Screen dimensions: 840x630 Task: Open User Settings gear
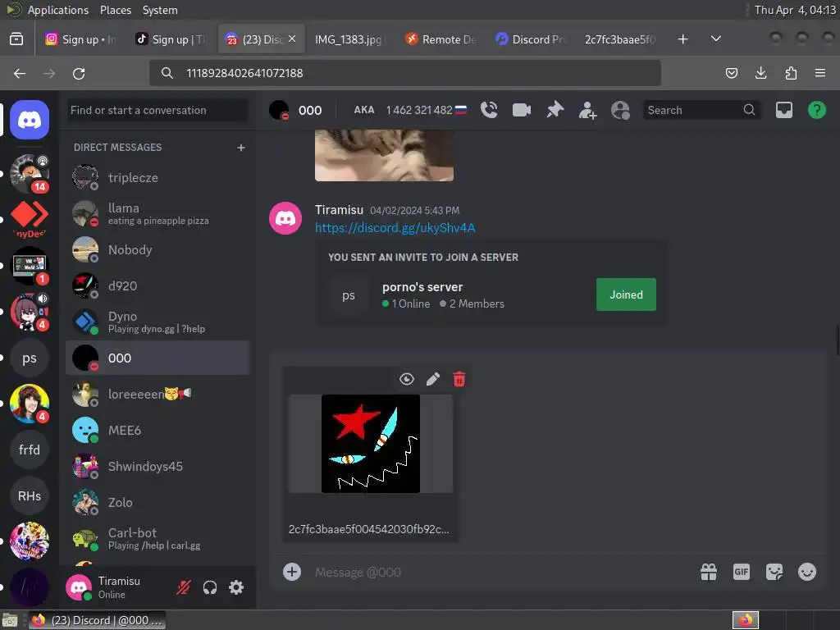point(236,587)
